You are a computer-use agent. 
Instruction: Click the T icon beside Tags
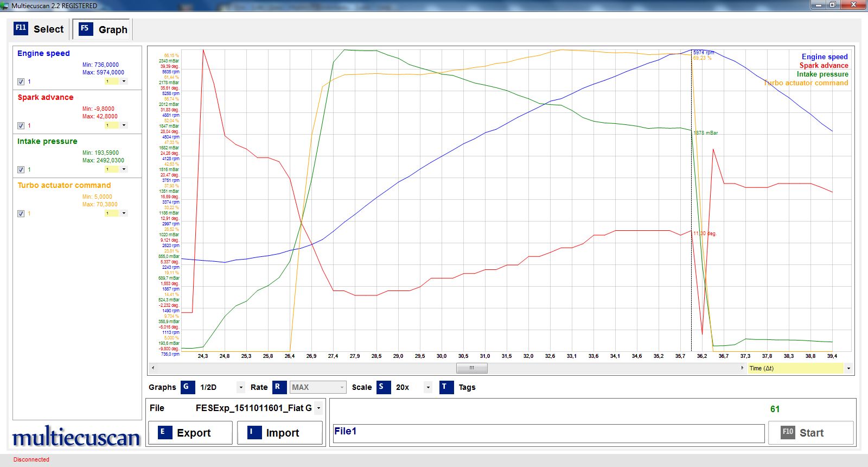pos(446,387)
